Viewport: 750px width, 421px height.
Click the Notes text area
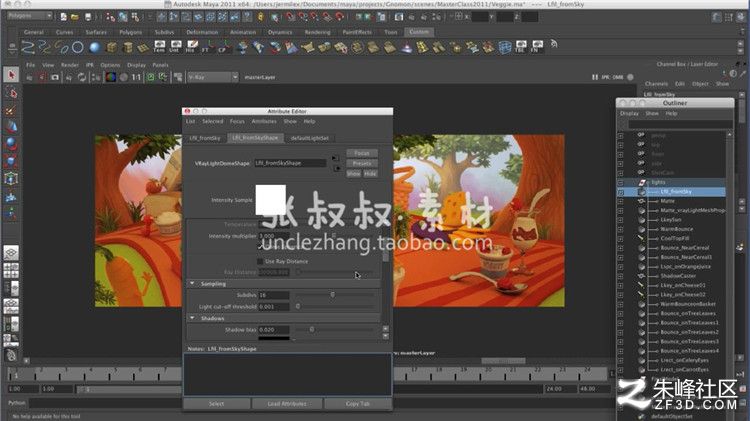tap(287, 375)
